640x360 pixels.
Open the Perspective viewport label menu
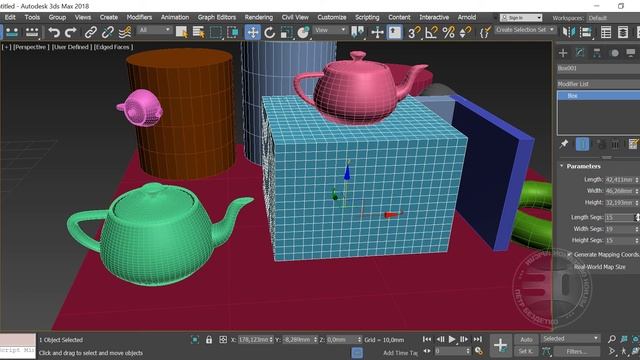tap(31, 47)
